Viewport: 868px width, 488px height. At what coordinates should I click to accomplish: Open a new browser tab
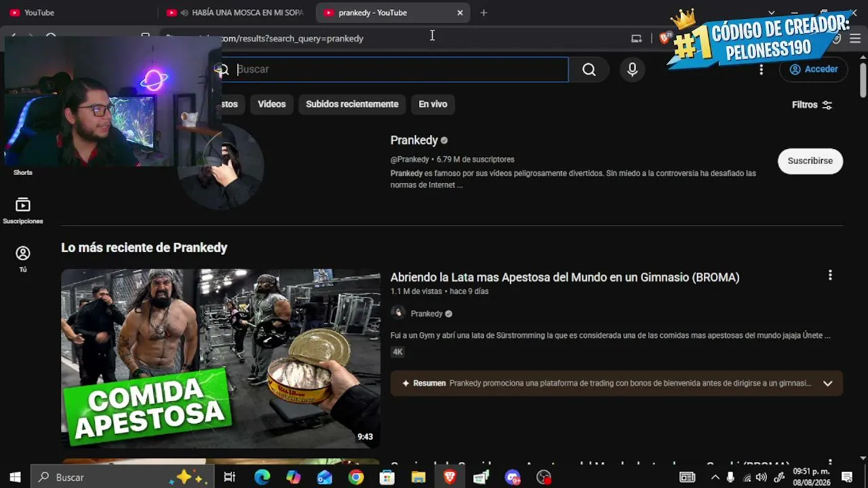click(x=484, y=13)
